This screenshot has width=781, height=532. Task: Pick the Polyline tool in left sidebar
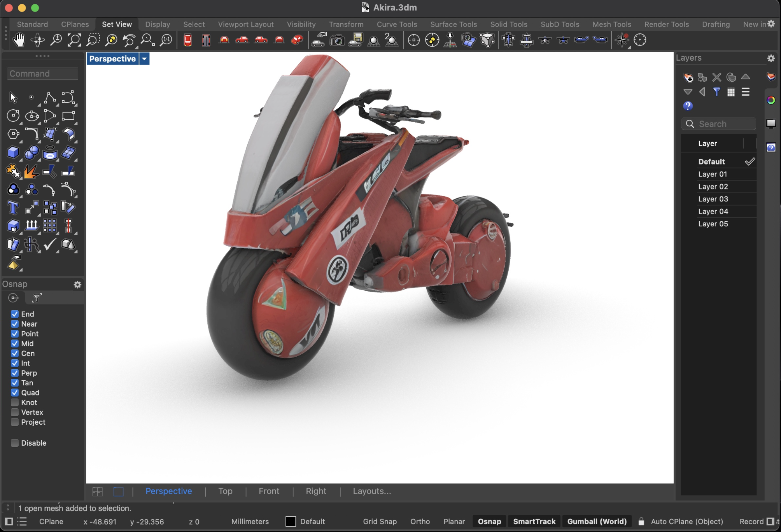50,97
